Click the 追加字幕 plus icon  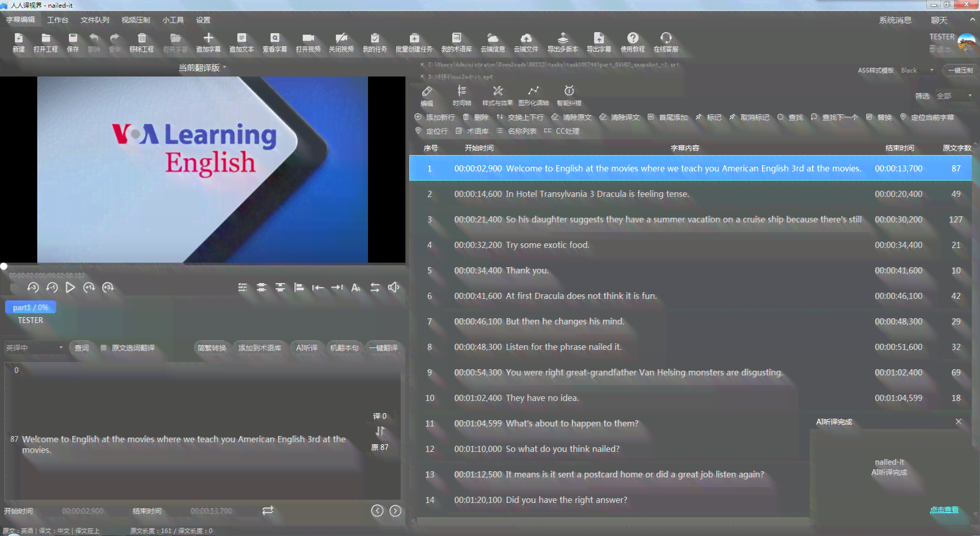point(208,42)
